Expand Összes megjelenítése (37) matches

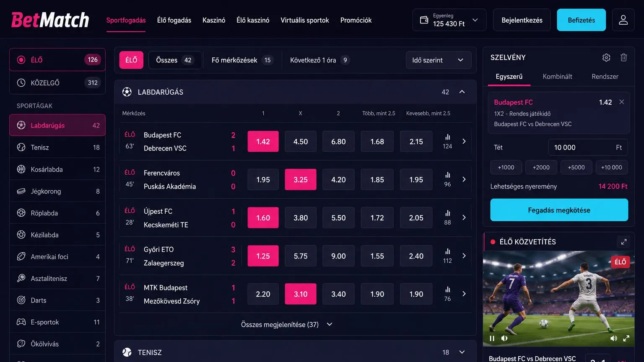287,324
